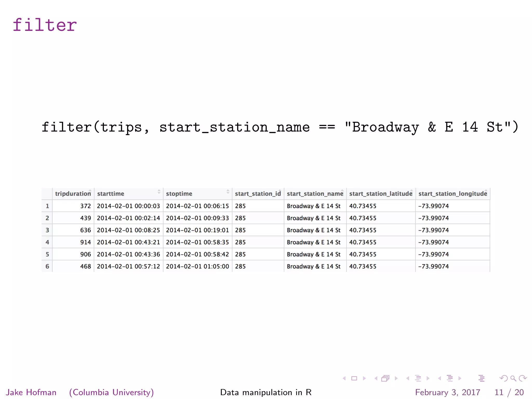Select row number 4 in table
This screenshot has width=532, height=399.
pos(47,242)
